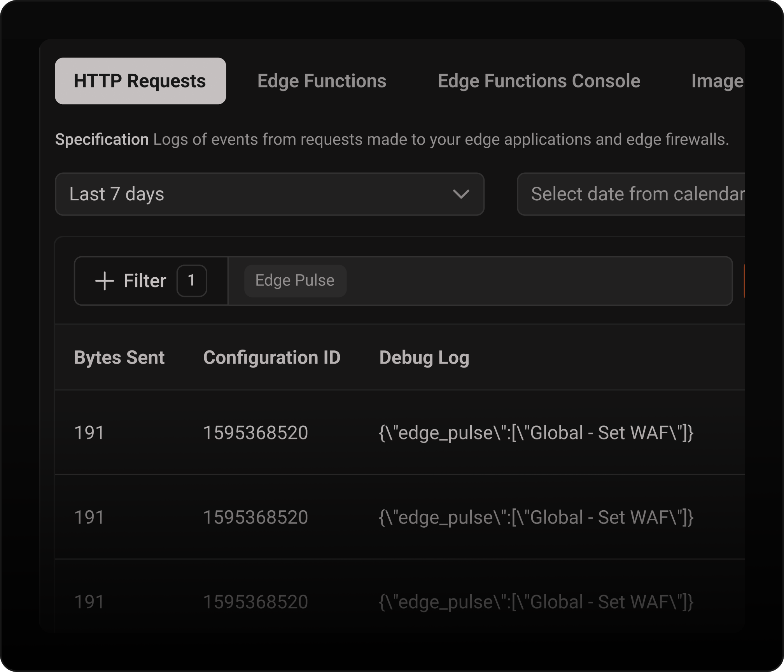Click the orange button at filter bar edge
Viewport: 784px width, 672px height.
[744, 281]
